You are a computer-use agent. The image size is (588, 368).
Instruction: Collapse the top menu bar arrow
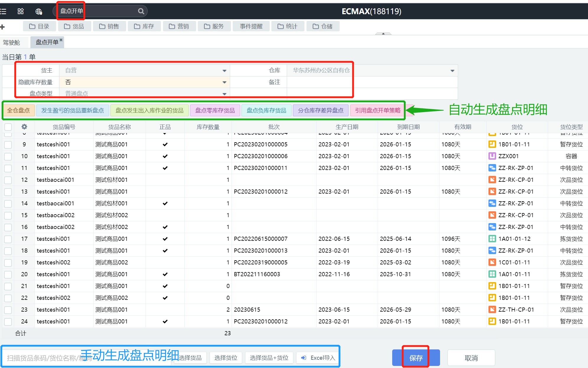click(383, 34)
